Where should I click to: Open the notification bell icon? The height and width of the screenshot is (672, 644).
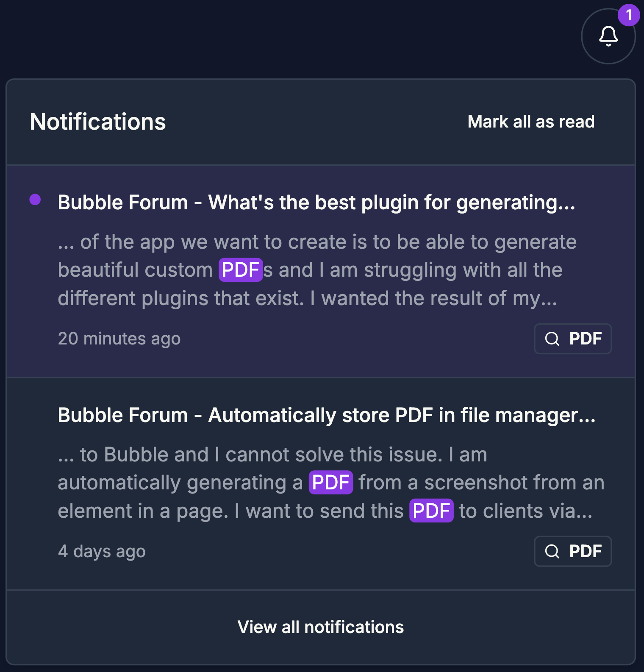[x=608, y=36]
